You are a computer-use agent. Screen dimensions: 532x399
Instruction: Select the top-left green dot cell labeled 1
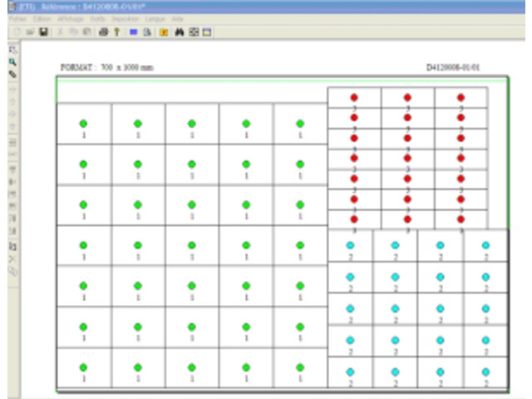coord(83,124)
